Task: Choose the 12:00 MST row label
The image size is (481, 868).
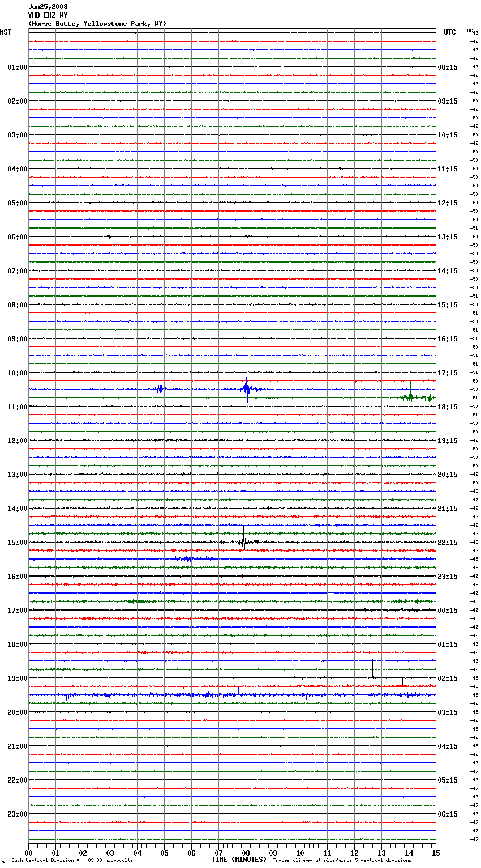Action: [x=18, y=441]
